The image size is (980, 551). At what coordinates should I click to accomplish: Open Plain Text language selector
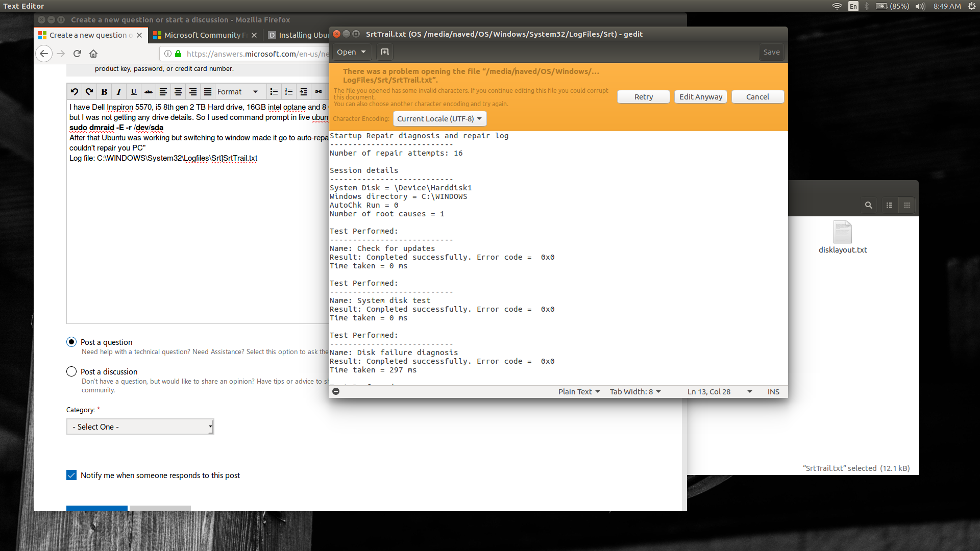click(x=579, y=391)
